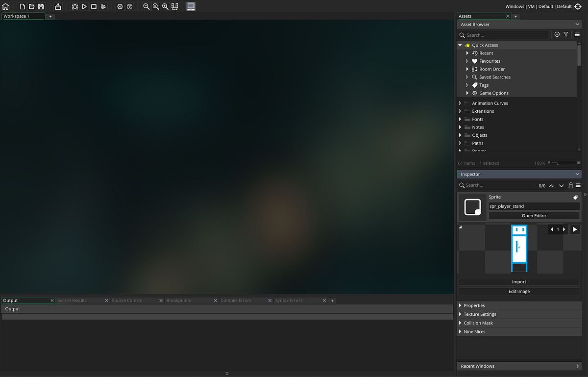The height and width of the screenshot is (377, 588).
Task: Open the Help menu question mark icon
Action: coord(129,6)
